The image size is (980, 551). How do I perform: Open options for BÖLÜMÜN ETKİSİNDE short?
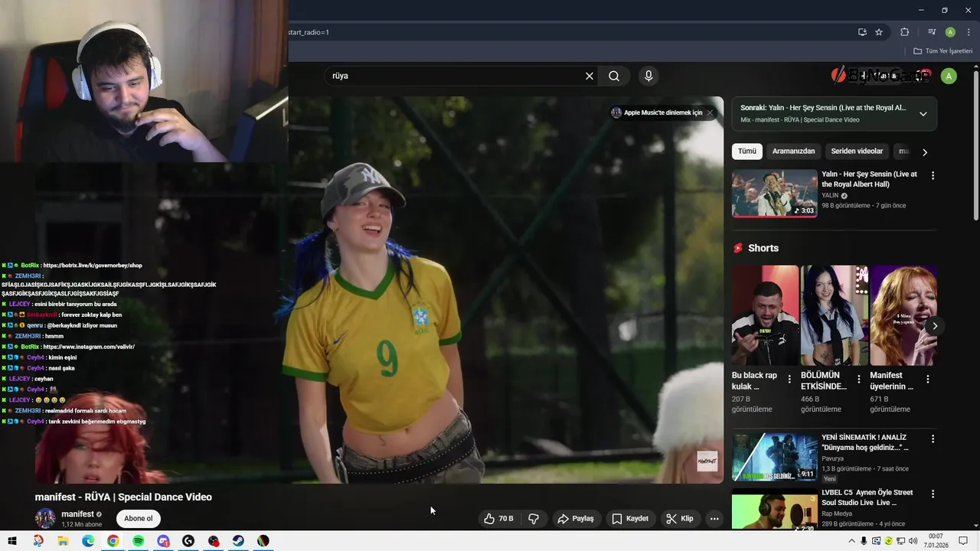[858, 379]
